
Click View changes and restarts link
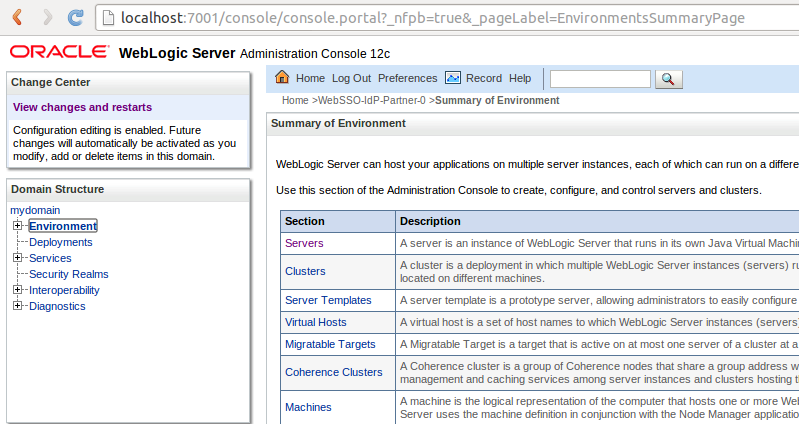click(83, 107)
